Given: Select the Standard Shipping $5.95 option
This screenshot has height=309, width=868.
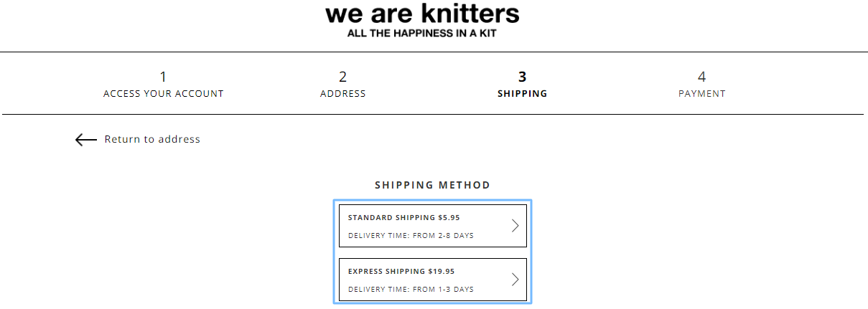Looking at the screenshot, I should (x=433, y=226).
